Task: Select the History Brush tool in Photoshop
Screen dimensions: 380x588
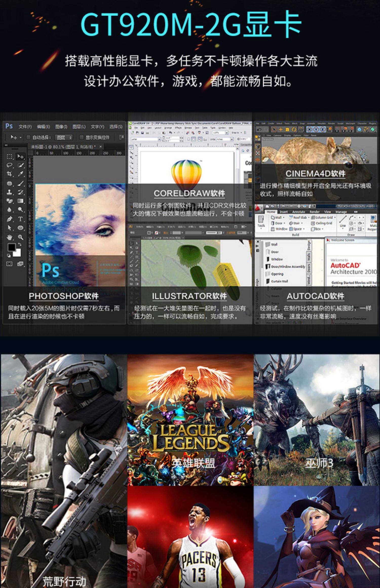Action: coord(21,192)
